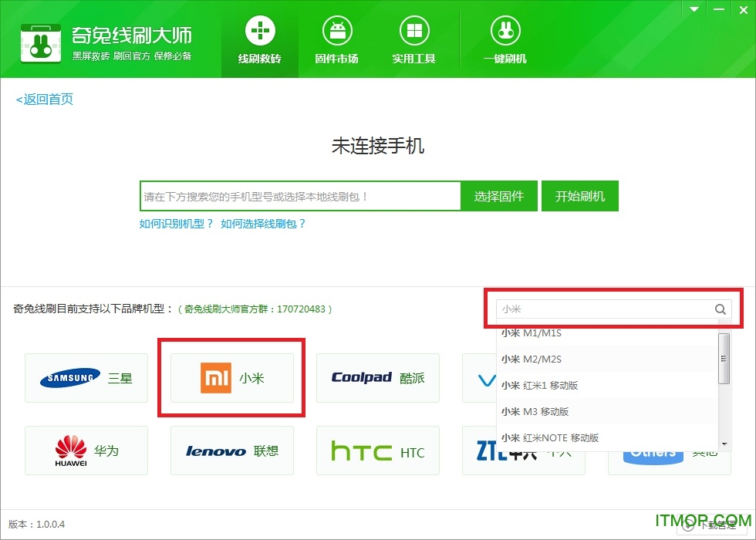Open the 如何选择线刷包？ help link
Viewport: 756px width, 540px height.
point(263,224)
